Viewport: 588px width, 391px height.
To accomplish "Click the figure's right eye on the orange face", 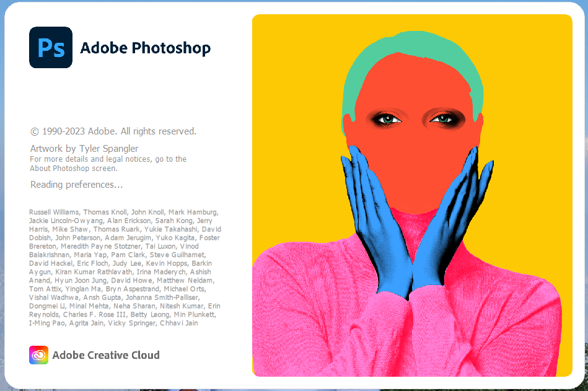I will coord(444,119).
